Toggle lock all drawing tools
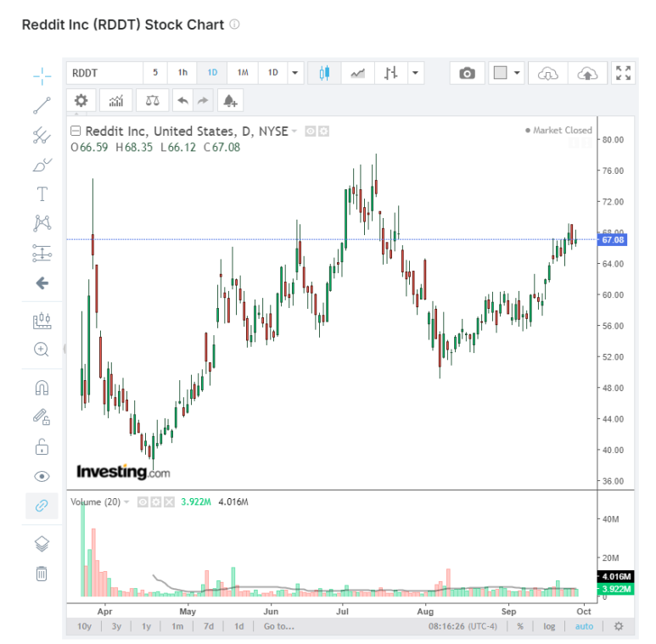The image size is (656, 644). [x=42, y=446]
